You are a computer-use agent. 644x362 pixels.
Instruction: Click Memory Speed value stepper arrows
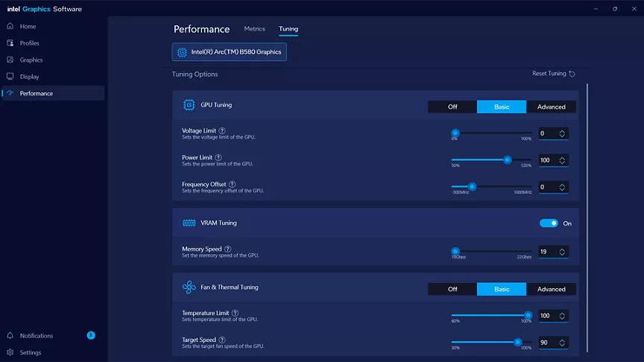pos(563,252)
